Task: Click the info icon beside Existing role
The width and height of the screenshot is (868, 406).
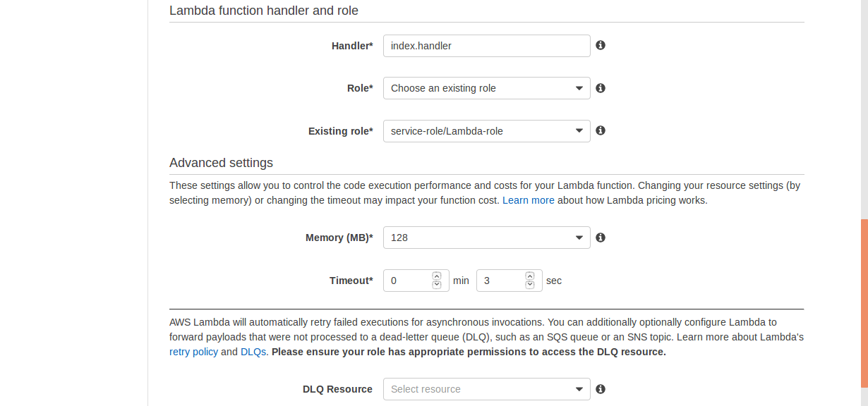Action: 601,130
